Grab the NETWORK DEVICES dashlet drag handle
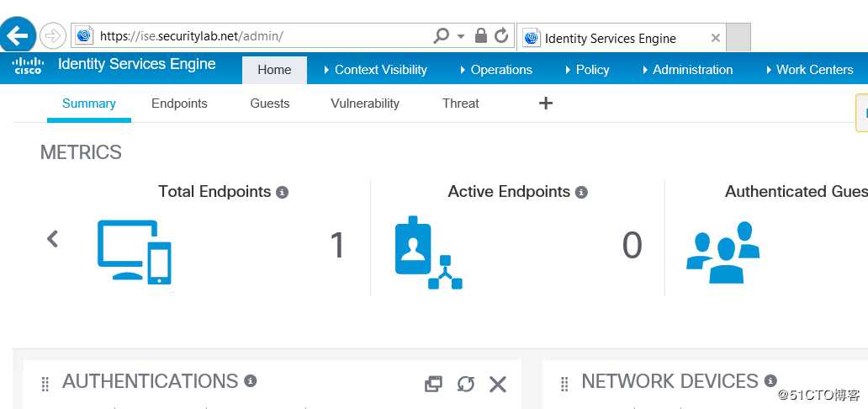The height and width of the screenshot is (409, 868). pos(564,384)
